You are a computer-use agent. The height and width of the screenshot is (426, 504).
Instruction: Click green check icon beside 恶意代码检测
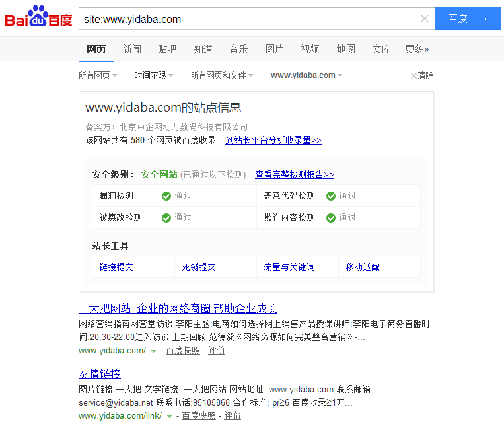click(x=331, y=196)
